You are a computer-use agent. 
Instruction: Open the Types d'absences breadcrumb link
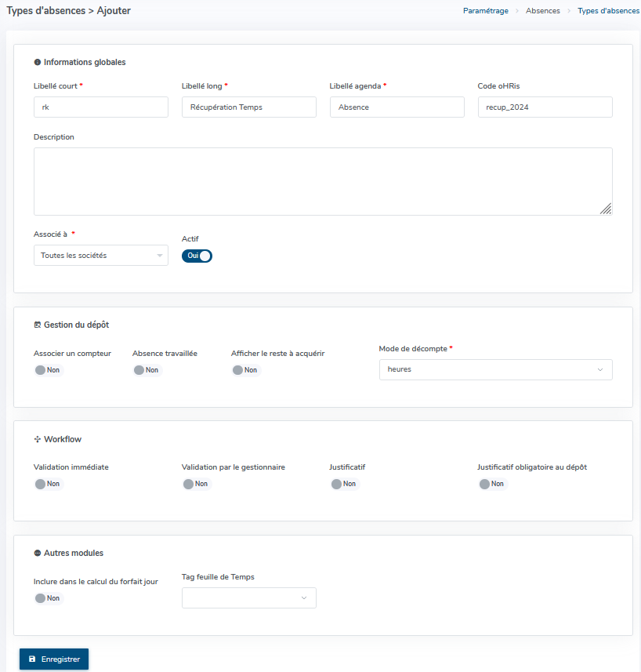608,11
